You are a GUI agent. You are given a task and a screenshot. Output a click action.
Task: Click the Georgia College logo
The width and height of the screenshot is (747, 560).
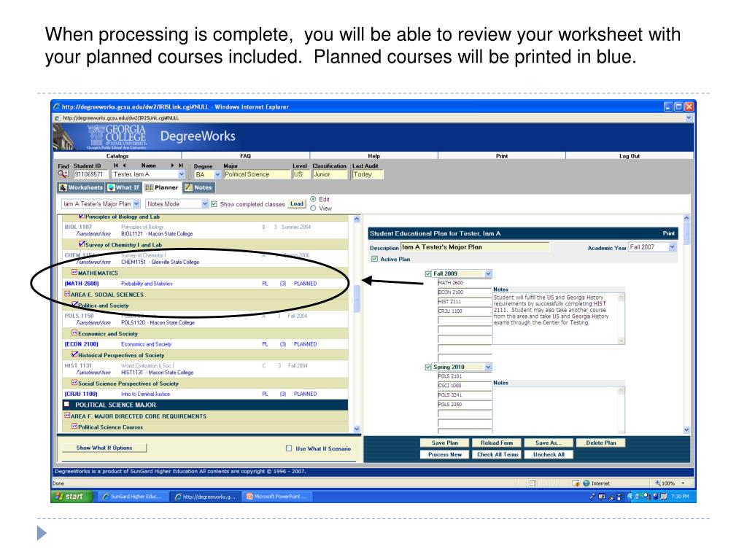click(118, 137)
